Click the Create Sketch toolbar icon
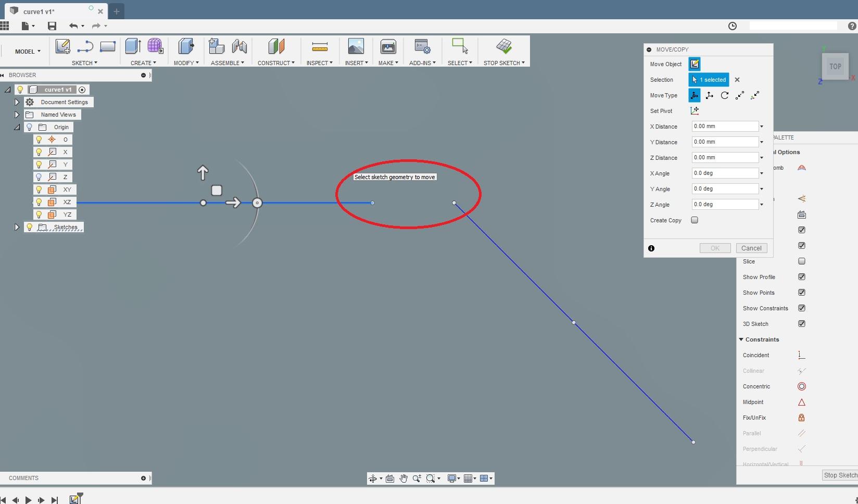This screenshot has height=504, width=858. (x=63, y=46)
